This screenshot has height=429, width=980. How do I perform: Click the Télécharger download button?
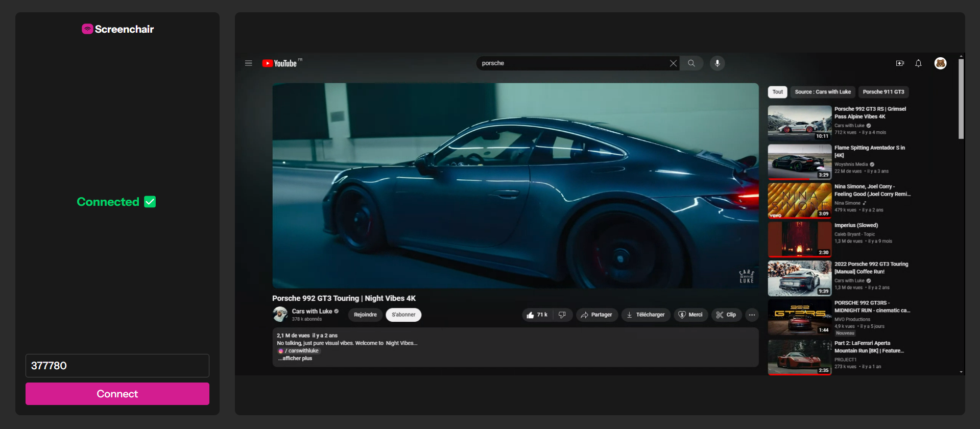coord(646,315)
